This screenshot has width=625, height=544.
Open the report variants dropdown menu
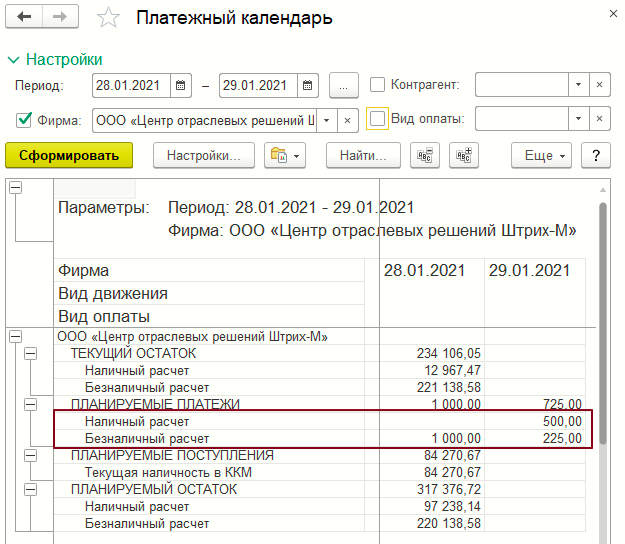[x=285, y=156]
